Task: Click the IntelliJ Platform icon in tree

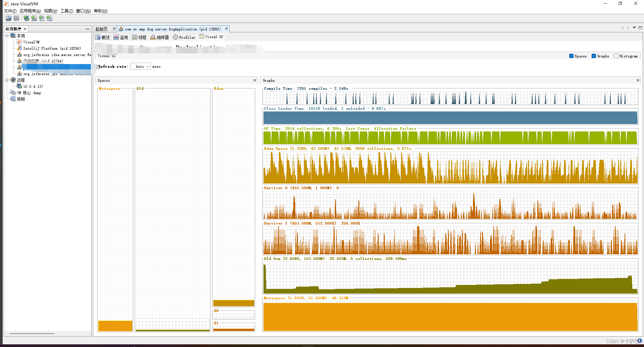Action: tap(19, 48)
